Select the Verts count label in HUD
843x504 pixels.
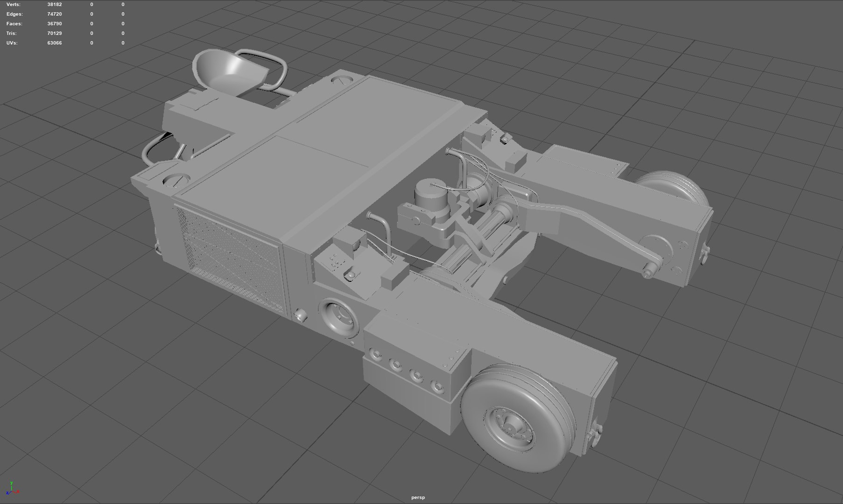pyautogui.click(x=14, y=4)
